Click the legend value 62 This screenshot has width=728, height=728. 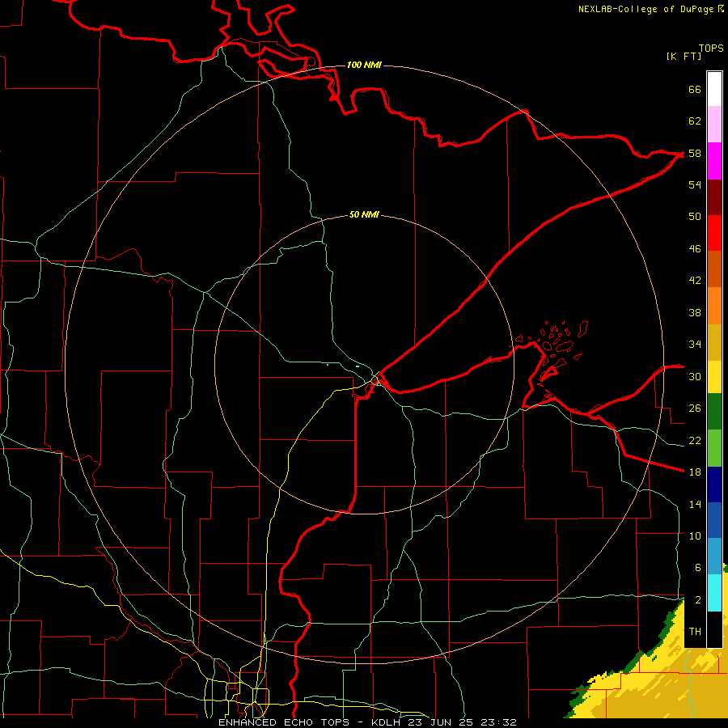point(695,121)
